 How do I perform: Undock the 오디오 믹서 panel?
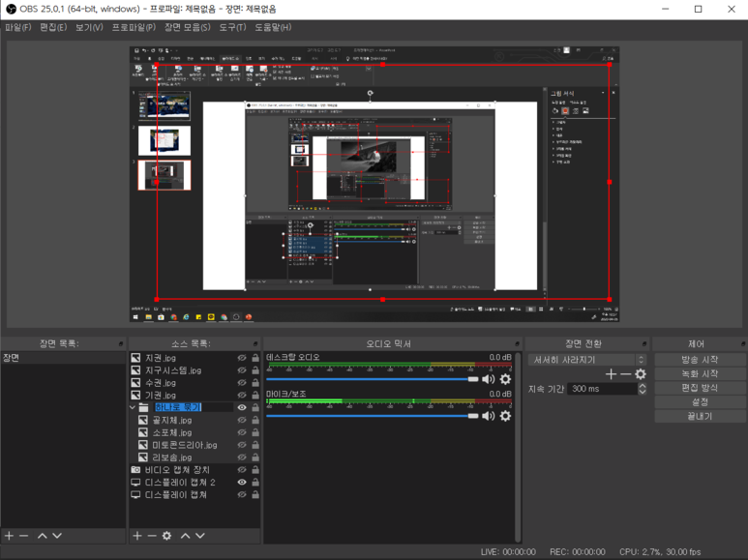click(x=518, y=344)
